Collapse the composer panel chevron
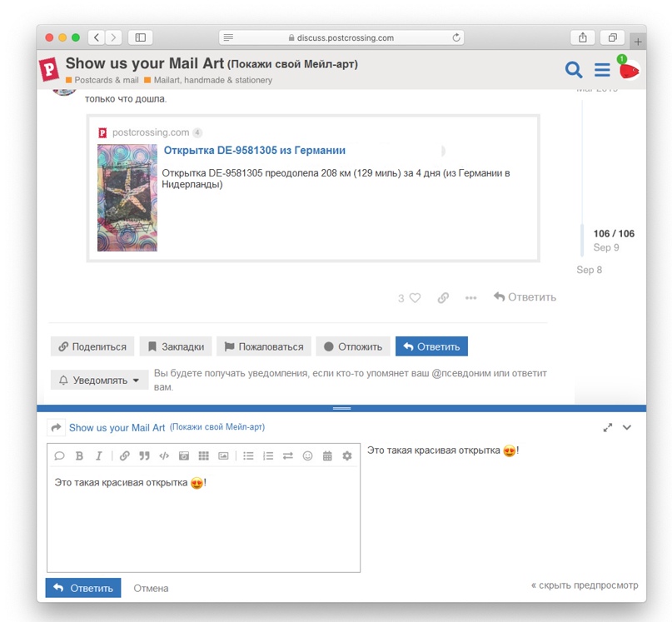672x622 pixels. 626,427
